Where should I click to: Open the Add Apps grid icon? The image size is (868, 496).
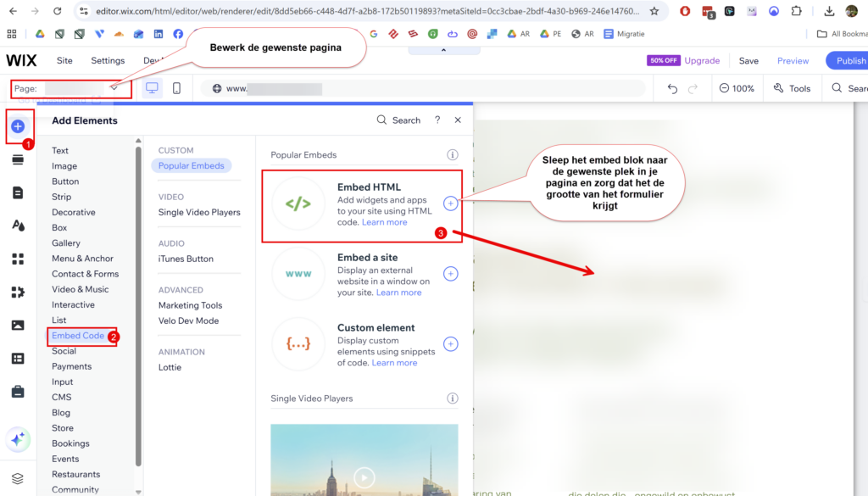coord(18,259)
